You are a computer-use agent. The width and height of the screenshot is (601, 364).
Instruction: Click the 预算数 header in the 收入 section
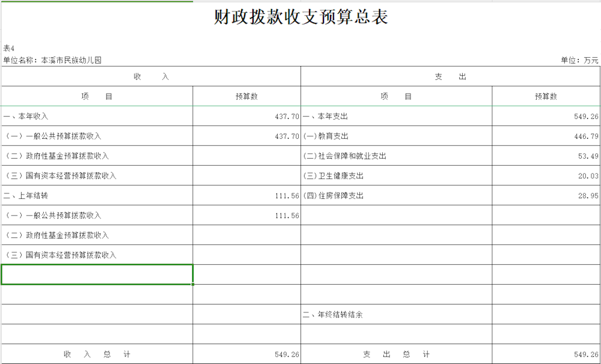coord(246,96)
